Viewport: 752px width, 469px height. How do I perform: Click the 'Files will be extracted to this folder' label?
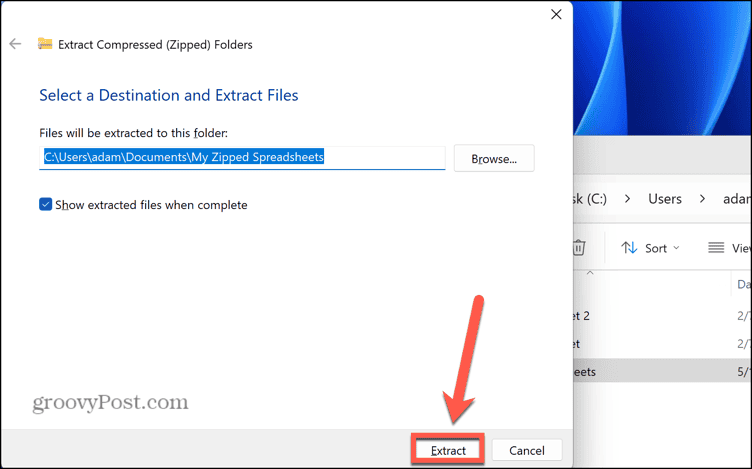[133, 133]
